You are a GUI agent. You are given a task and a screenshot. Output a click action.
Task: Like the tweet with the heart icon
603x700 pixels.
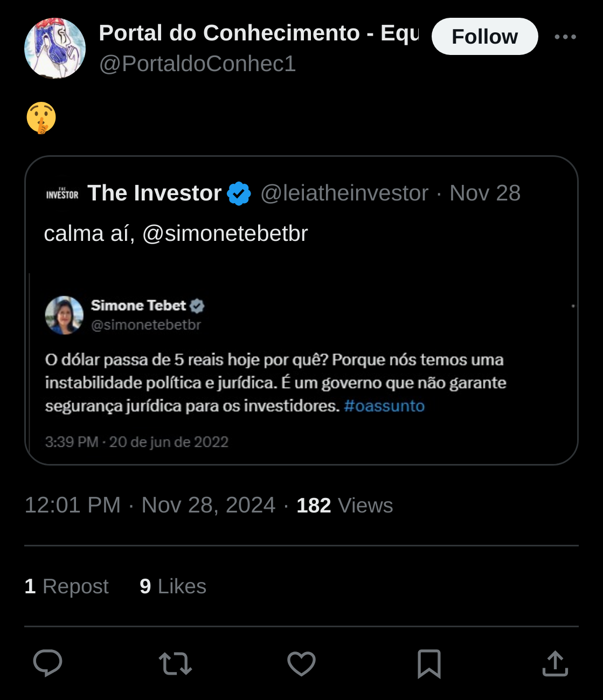click(x=301, y=663)
